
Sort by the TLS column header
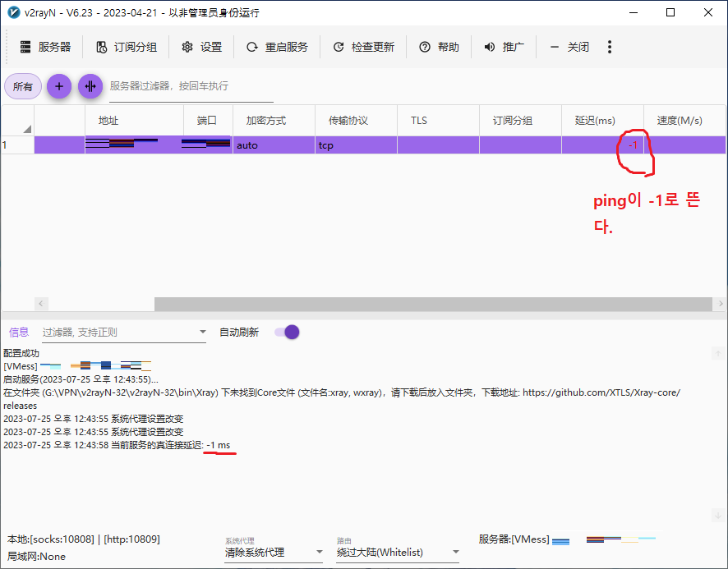[438, 121]
